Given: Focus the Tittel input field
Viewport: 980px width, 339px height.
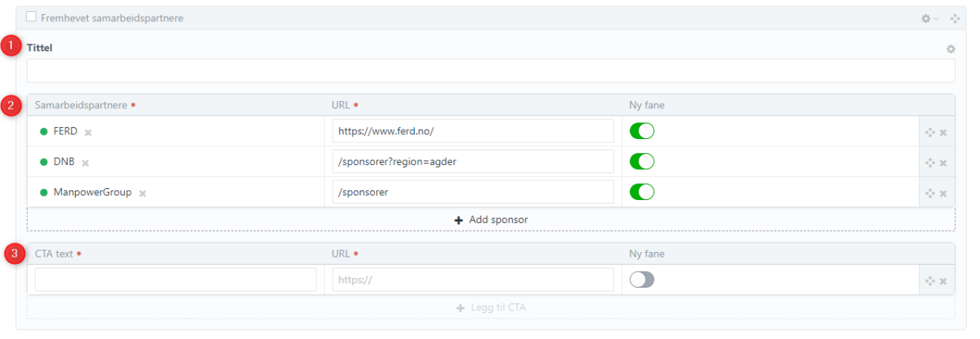Looking at the screenshot, I should 490,71.
